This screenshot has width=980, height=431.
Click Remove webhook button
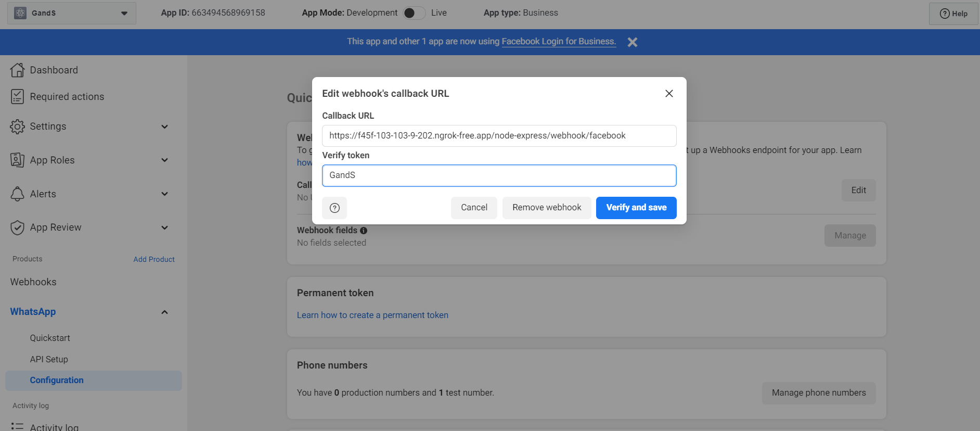[x=547, y=208]
